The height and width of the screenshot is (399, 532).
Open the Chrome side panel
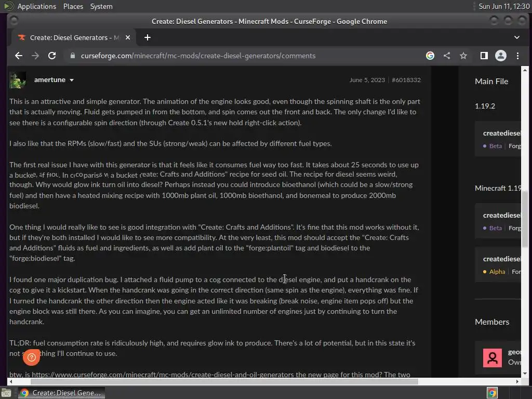pos(484,56)
